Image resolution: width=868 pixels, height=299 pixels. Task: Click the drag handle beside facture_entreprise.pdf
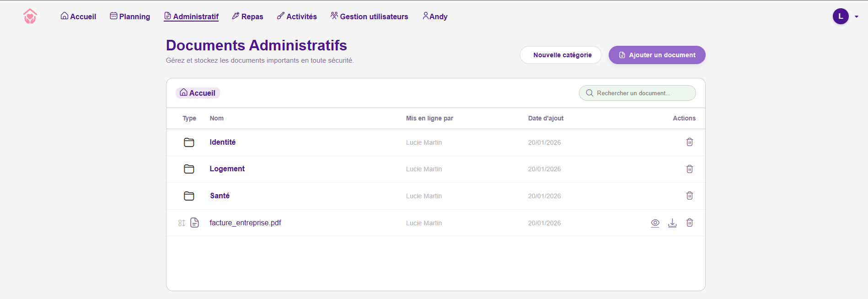(x=182, y=223)
